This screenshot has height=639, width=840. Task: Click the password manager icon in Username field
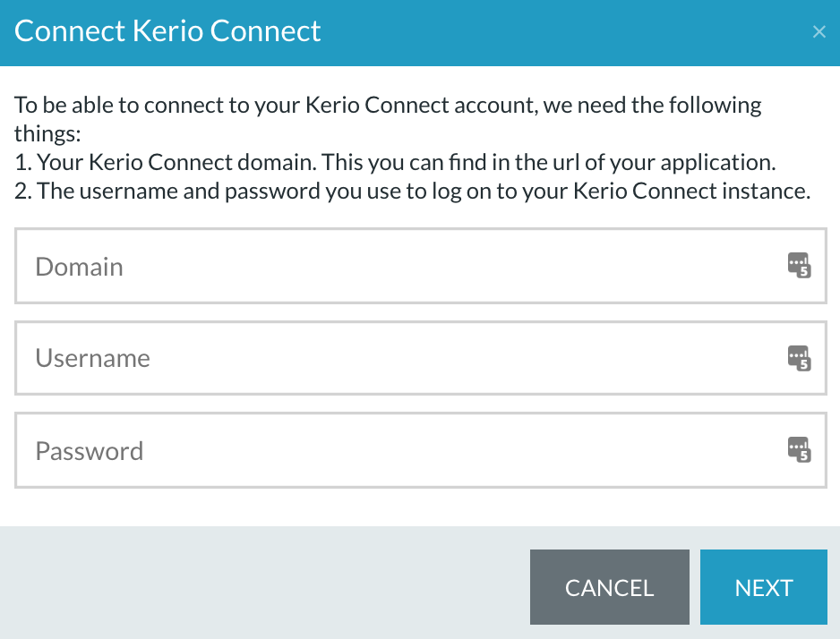coord(799,358)
